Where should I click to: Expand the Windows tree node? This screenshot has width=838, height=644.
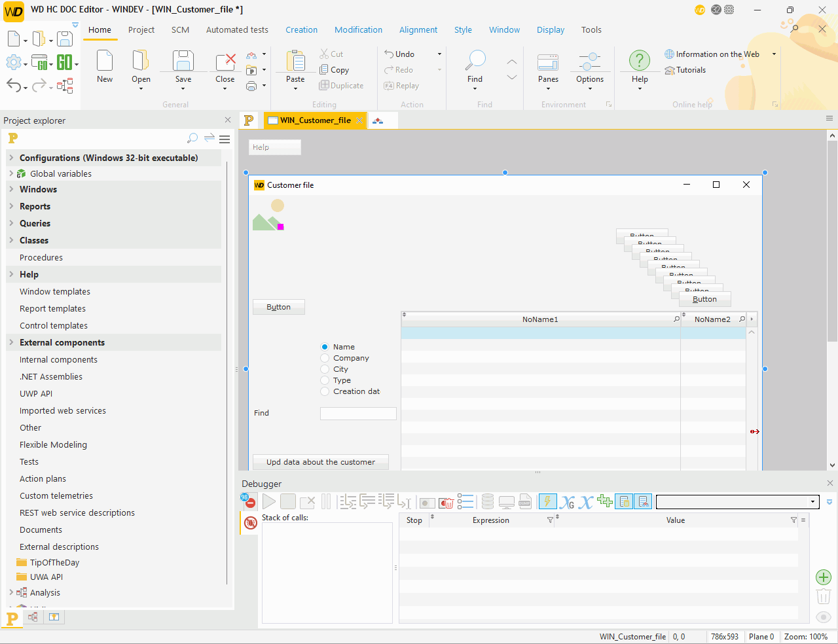pyautogui.click(x=11, y=189)
